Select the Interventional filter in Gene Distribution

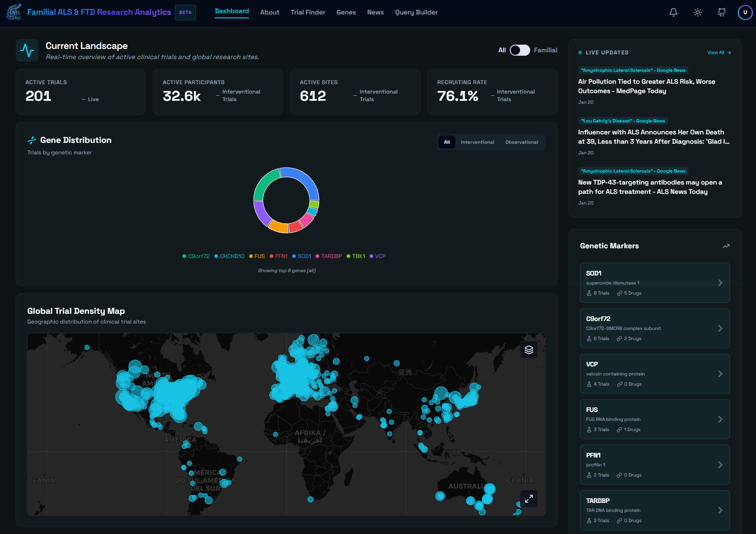tap(477, 142)
